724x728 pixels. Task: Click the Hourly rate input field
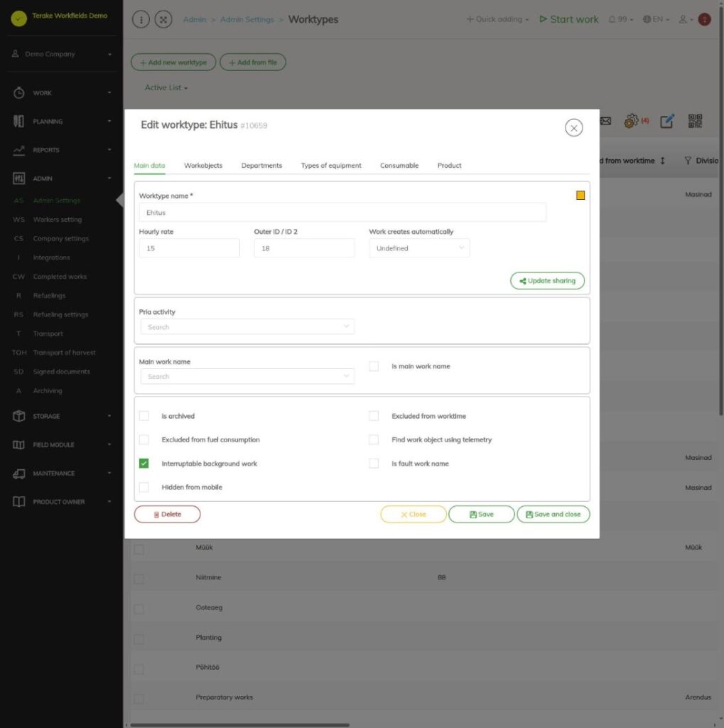pos(190,248)
